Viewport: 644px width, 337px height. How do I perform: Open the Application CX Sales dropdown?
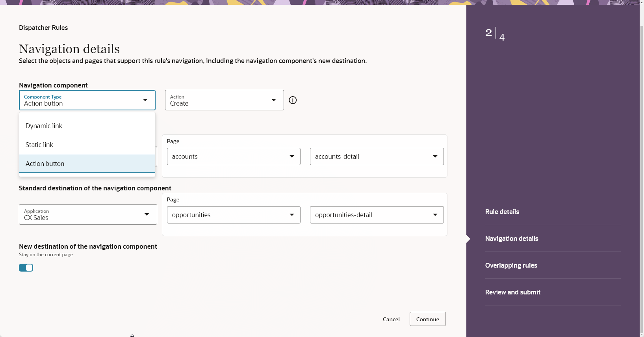(x=88, y=214)
